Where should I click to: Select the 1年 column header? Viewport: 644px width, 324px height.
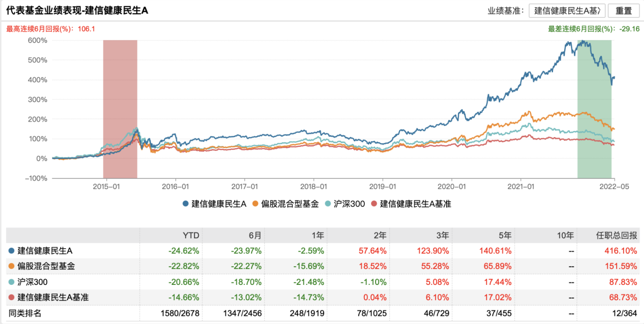pyautogui.click(x=318, y=236)
